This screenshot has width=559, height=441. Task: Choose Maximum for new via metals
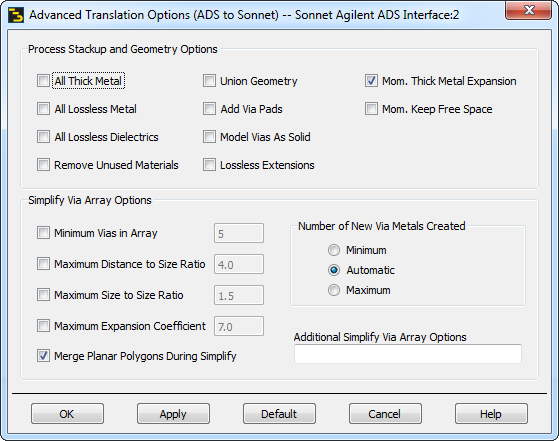coord(334,290)
